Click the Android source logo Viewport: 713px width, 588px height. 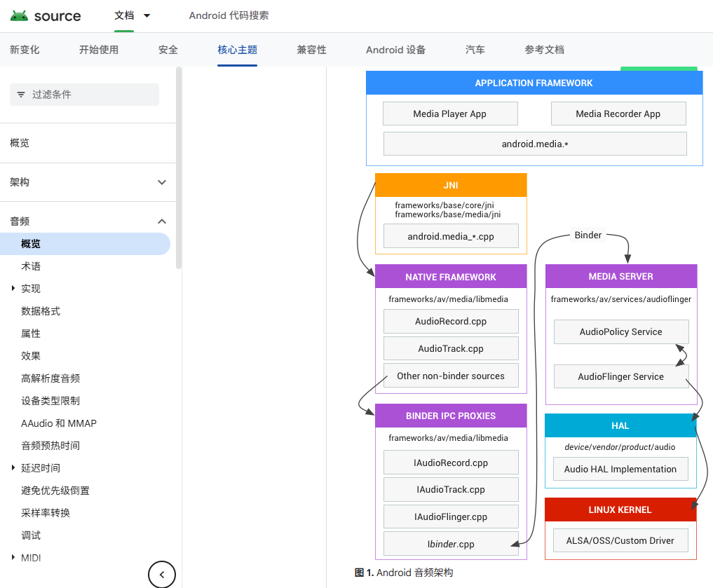46,15
